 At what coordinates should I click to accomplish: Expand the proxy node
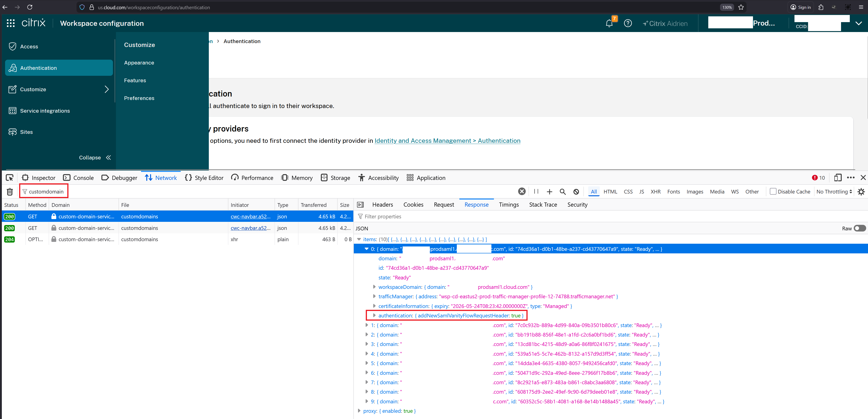359,411
